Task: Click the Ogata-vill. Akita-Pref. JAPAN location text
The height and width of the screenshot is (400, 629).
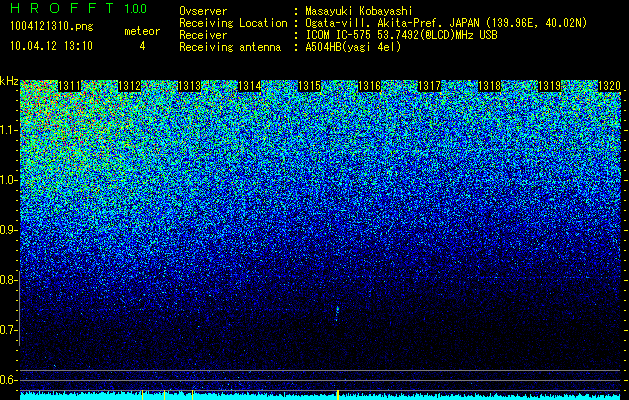Action: 446,23
